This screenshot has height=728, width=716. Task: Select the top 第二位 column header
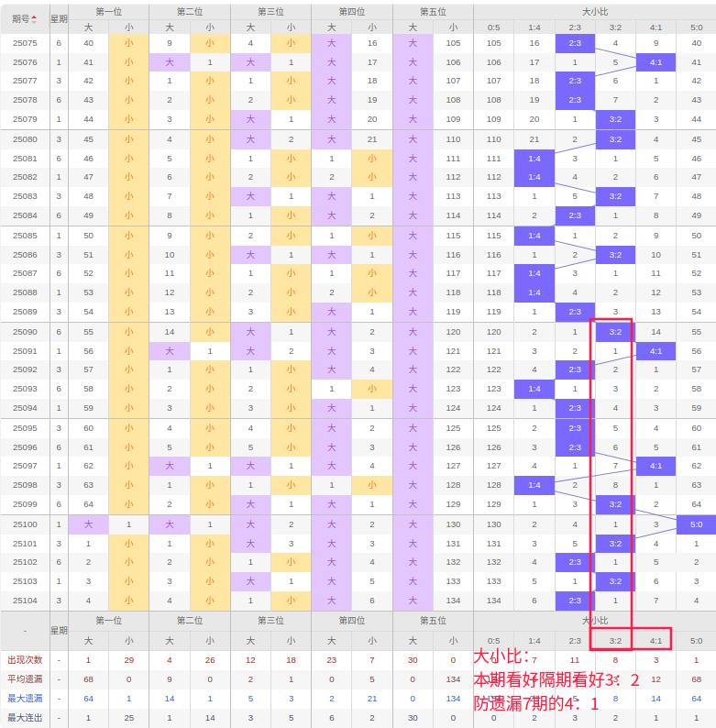point(190,12)
